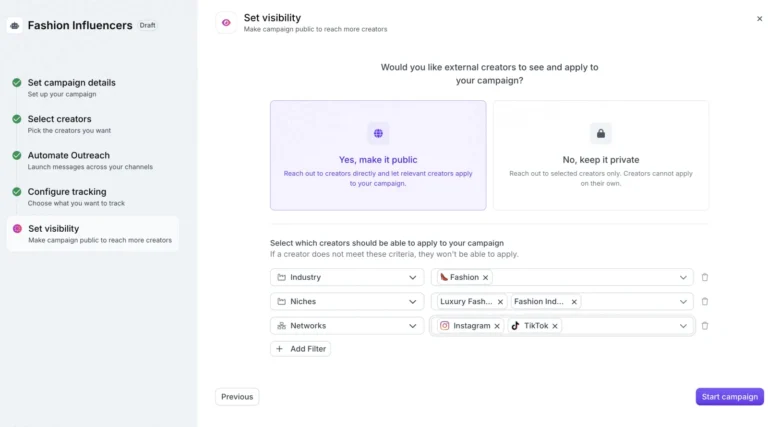This screenshot has height=427, width=768.
Task: Click the globe icon in the public card
Action: (x=378, y=133)
